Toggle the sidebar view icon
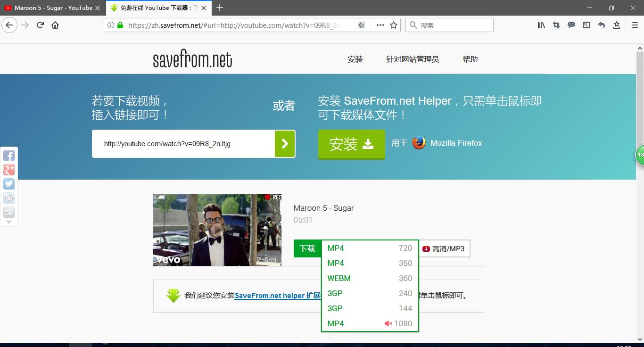This screenshot has height=347, width=644. click(x=586, y=25)
